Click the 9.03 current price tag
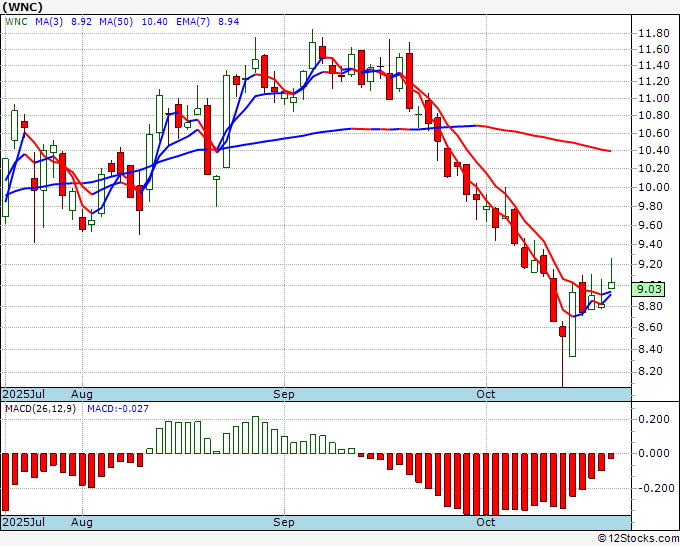This screenshot has width=680, height=546. pyautogui.click(x=648, y=289)
